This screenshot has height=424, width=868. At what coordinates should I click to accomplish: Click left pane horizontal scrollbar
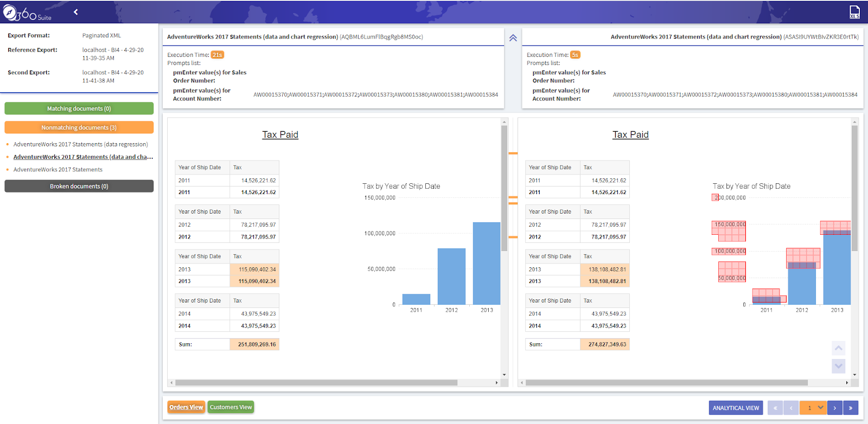coord(316,382)
